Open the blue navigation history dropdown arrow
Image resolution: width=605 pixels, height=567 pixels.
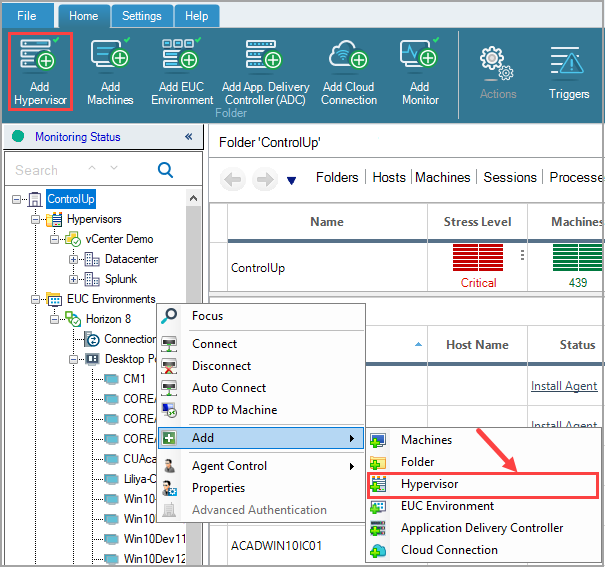292,181
